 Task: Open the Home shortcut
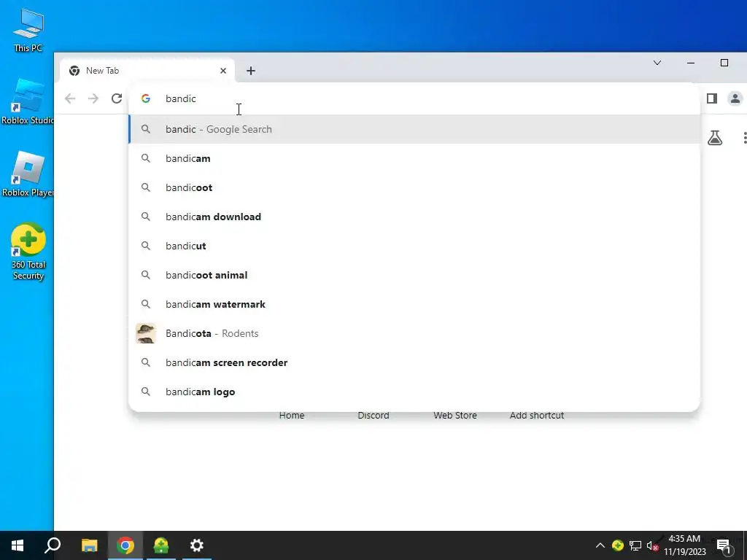click(292, 415)
